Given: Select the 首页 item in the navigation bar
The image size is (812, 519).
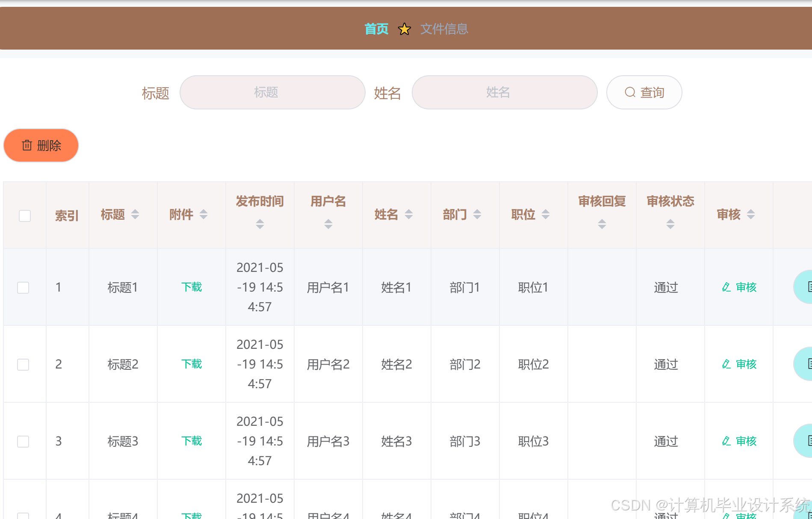Looking at the screenshot, I should [x=376, y=29].
